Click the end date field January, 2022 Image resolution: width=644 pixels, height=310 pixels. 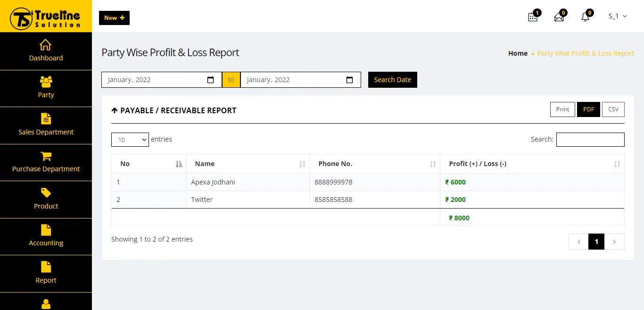click(301, 80)
